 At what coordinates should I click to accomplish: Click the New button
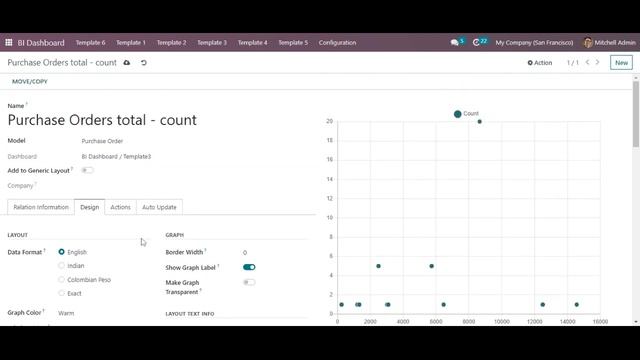pos(621,63)
